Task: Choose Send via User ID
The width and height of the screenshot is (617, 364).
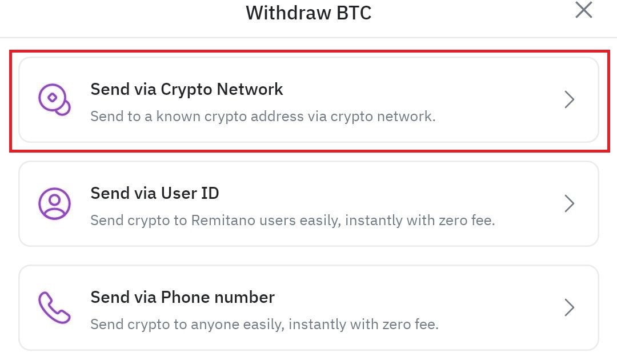Action: pos(308,203)
